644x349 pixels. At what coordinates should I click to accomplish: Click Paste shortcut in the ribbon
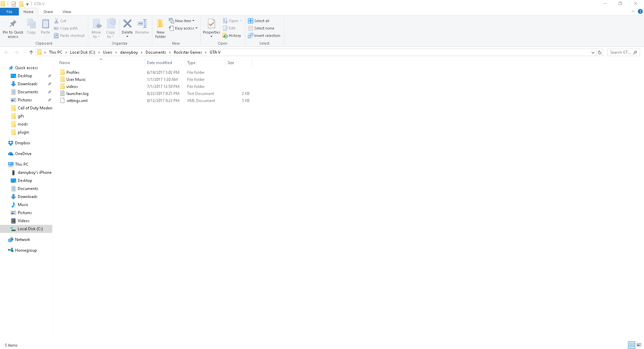pos(69,36)
